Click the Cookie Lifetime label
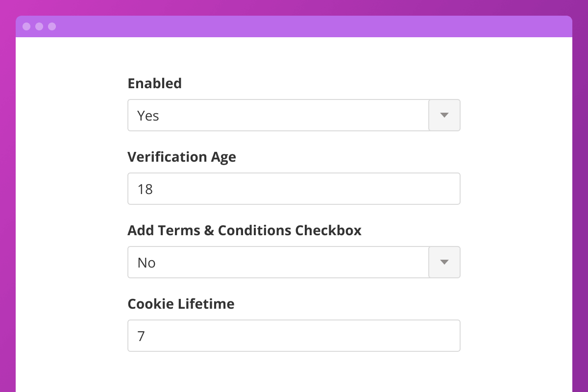The width and height of the screenshot is (588, 392). click(181, 304)
